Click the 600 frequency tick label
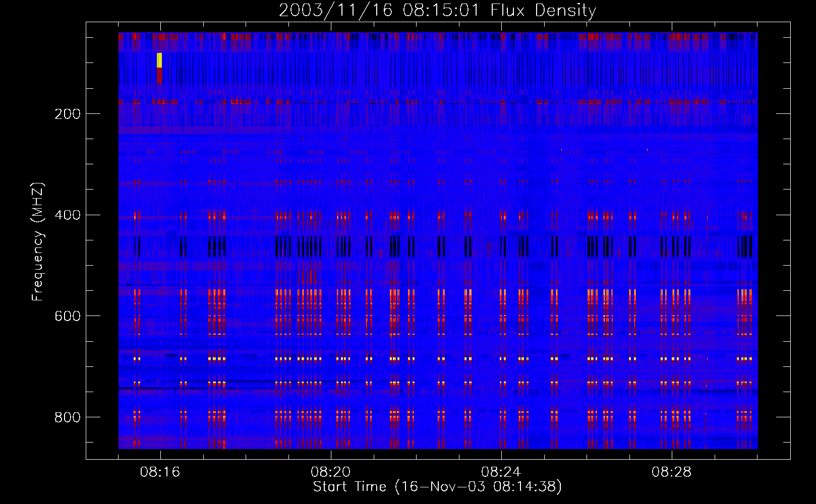The image size is (816, 504). point(68,316)
